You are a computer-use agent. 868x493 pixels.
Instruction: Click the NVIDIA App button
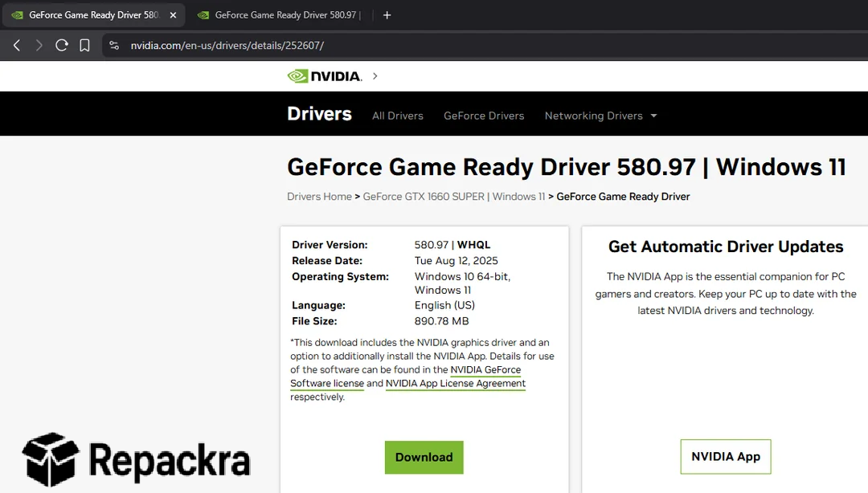click(726, 457)
